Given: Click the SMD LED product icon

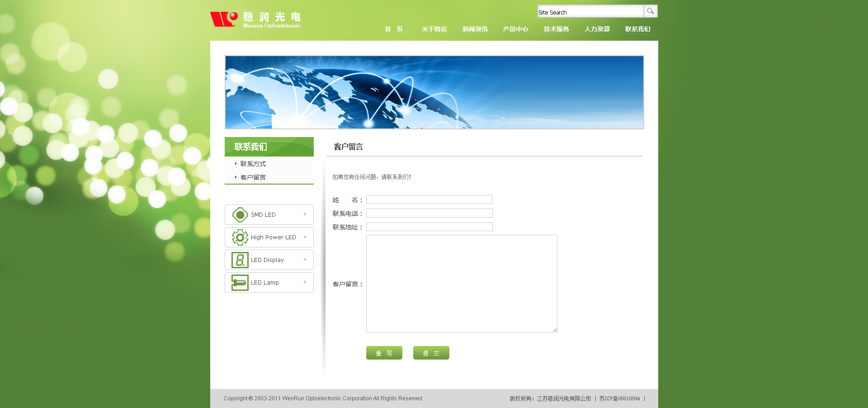Looking at the screenshot, I should (x=240, y=215).
